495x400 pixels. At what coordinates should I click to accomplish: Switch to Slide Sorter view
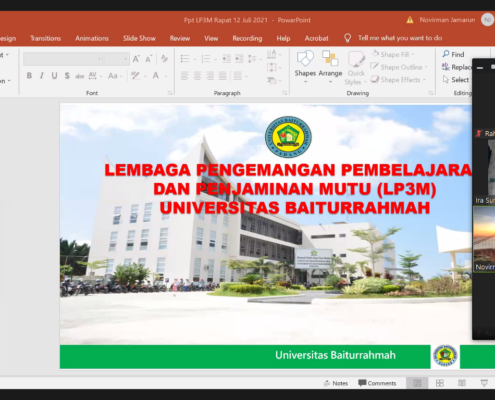click(440, 383)
